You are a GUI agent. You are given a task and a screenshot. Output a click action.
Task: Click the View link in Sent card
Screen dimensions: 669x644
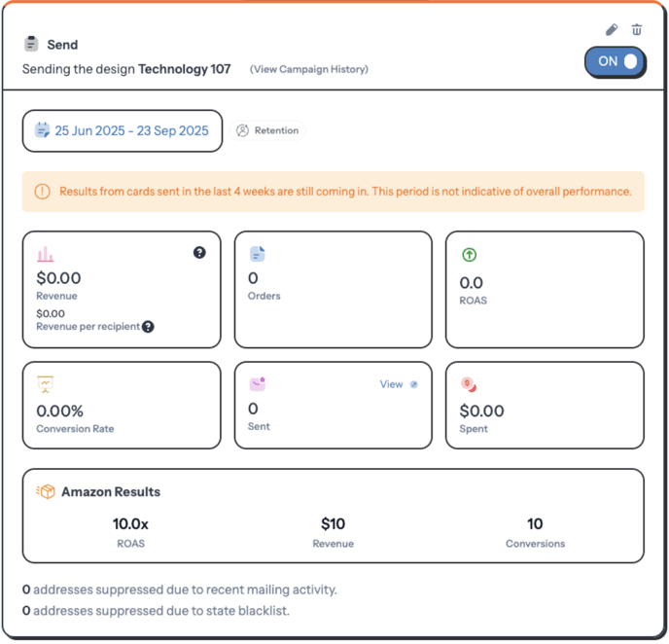391,384
